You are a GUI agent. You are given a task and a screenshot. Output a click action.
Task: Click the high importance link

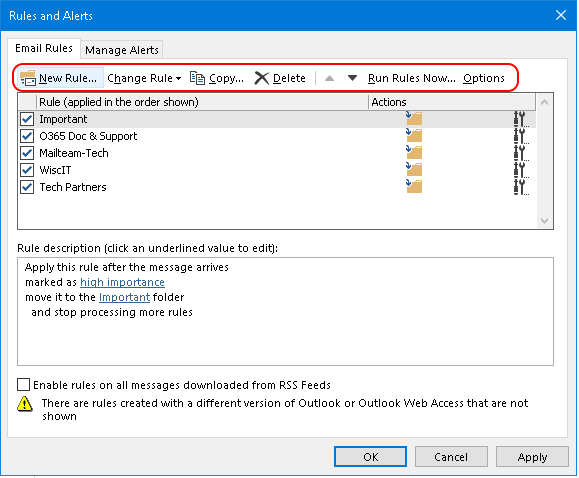click(122, 282)
